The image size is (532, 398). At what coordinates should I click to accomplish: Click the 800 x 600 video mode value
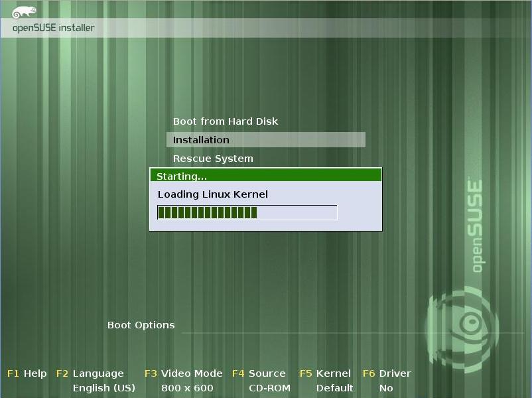point(187,388)
